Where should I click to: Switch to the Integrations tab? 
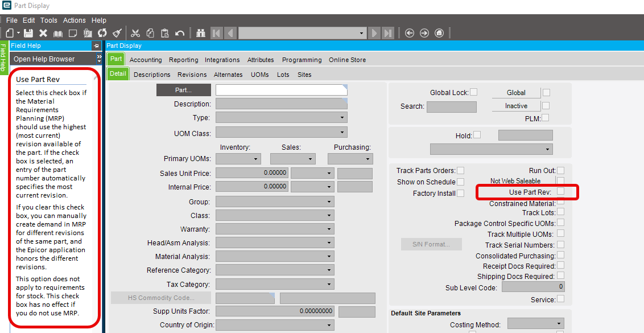click(222, 60)
